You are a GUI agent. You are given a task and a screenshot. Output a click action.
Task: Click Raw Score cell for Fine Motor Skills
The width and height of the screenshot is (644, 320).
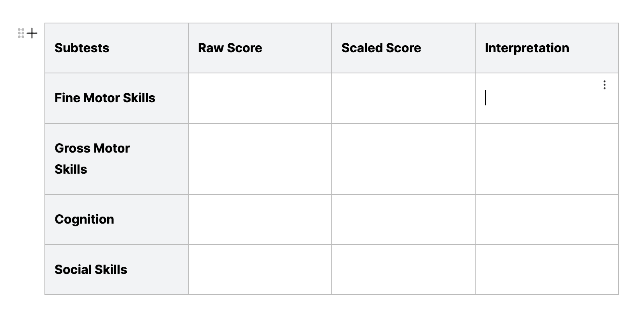[x=260, y=98]
